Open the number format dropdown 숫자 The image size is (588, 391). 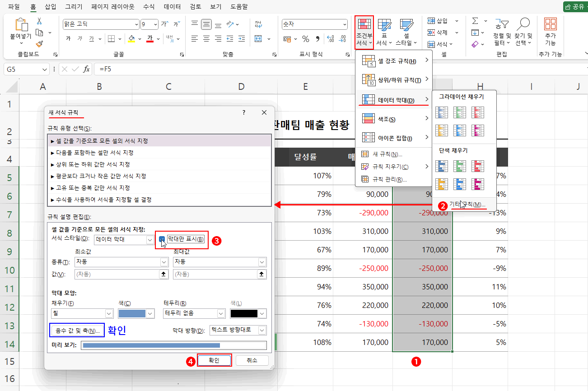[x=344, y=24]
